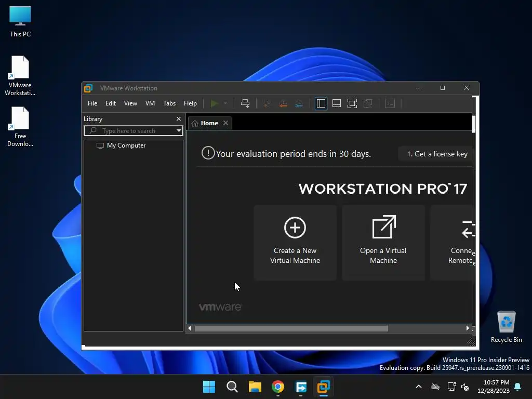The image size is (532, 399).
Task: Select the Free Download desktop shortcut
Action: (20, 127)
